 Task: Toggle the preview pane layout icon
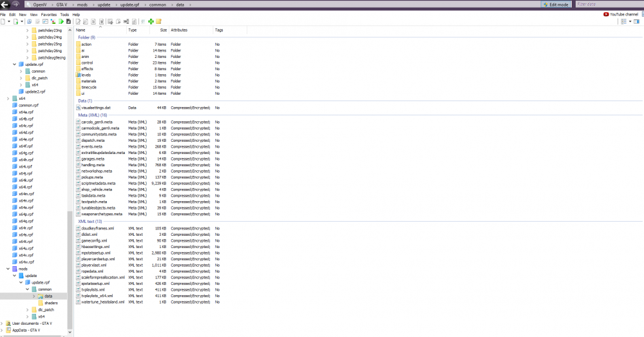[637, 21]
